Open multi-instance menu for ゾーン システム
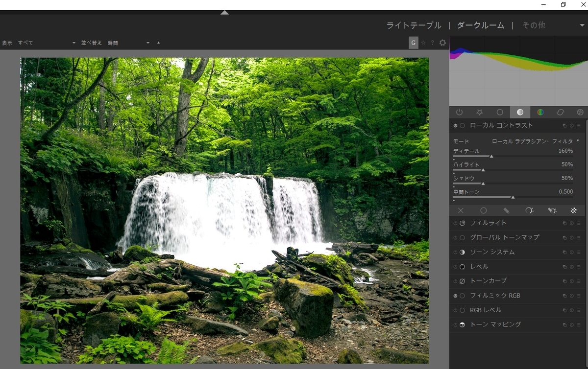Viewport: 588px width, 369px height. 564,252
